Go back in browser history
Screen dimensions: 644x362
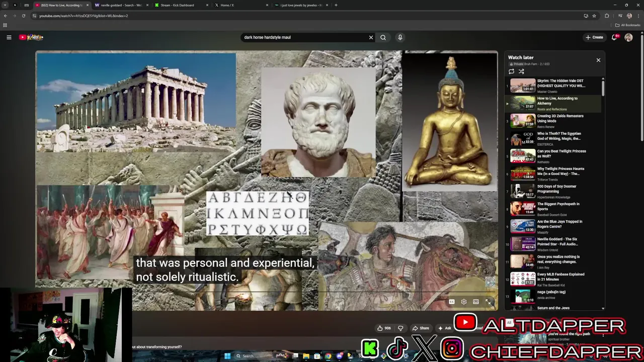(x=6, y=16)
